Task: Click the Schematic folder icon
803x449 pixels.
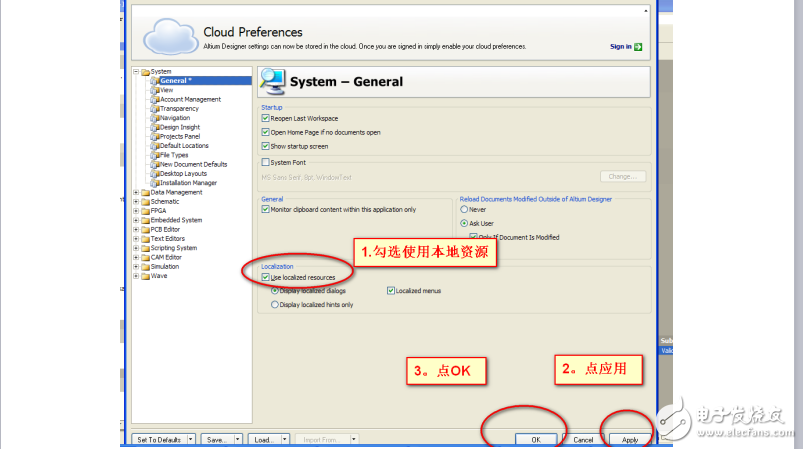Action: pyautogui.click(x=145, y=201)
